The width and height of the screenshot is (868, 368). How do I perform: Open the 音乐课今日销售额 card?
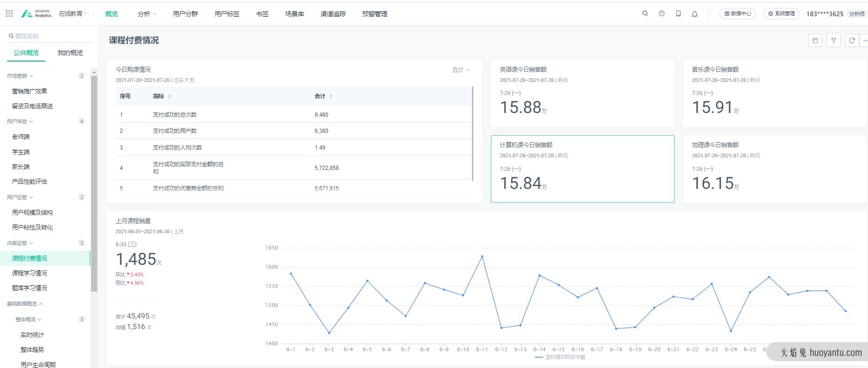point(774,93)
